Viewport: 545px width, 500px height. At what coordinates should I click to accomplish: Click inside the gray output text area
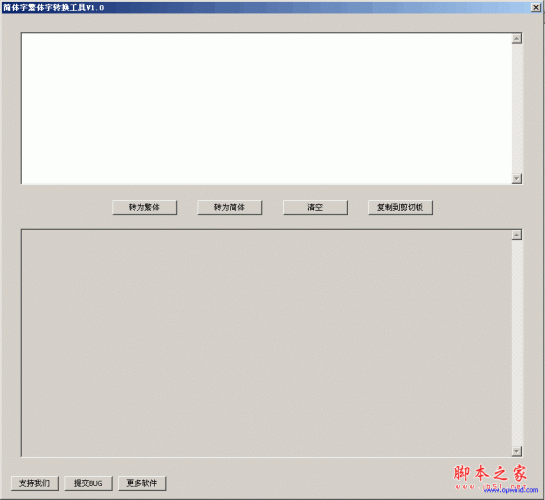(x=267, y=343)
